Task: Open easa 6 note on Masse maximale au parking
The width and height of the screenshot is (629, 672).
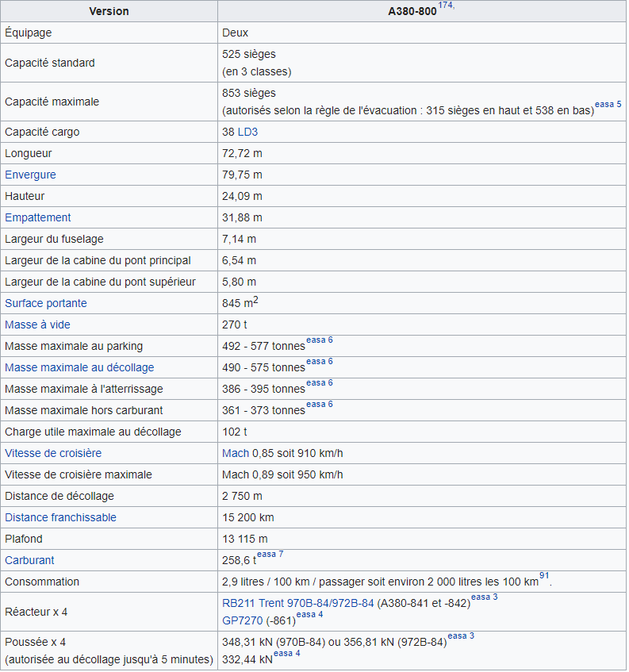Action: pos(319,340)
